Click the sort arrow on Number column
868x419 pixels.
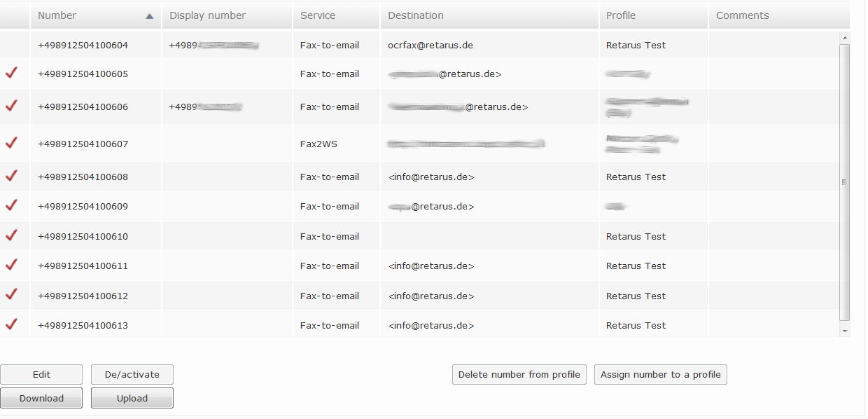pos(149,15)
